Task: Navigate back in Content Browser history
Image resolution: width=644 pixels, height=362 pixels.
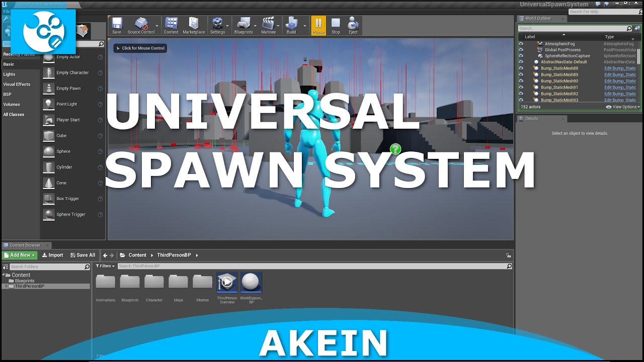Action: 105,255
